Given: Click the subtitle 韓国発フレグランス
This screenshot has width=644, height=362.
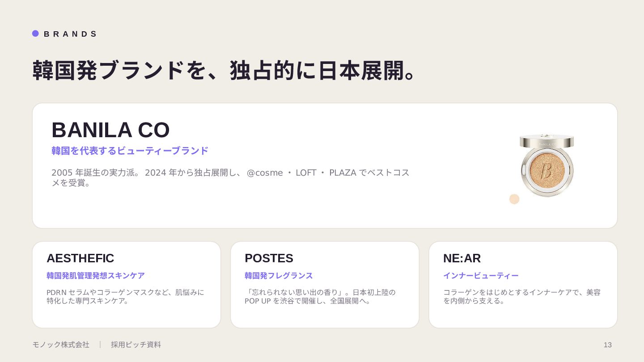Looking at the screenshot, I should pyautogui.click(x=279, y=276).
